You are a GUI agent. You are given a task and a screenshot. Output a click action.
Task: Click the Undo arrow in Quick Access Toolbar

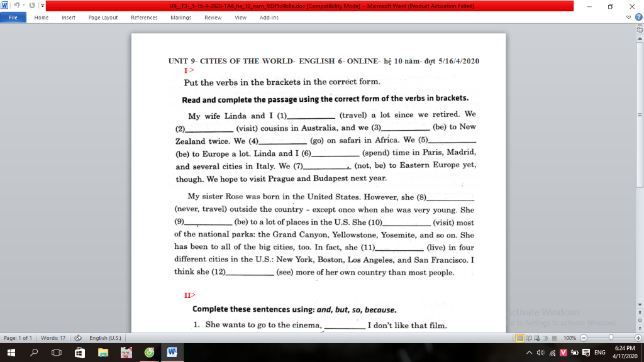(x=16, y=5)
